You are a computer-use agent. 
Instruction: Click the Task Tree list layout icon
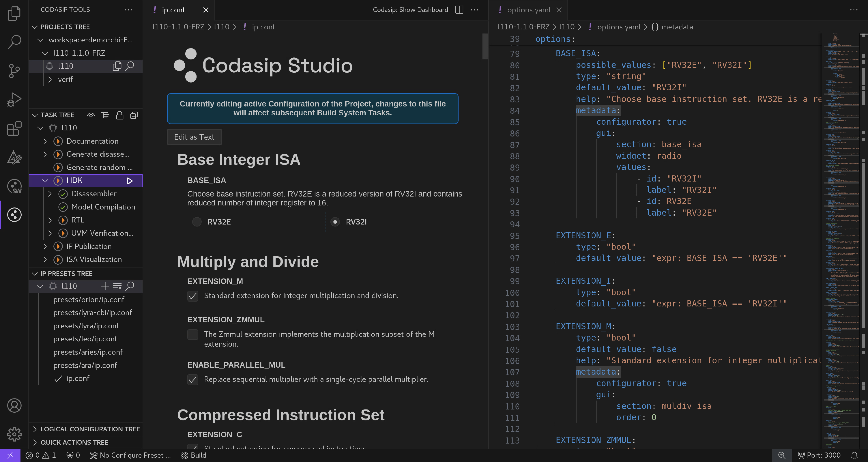[x=105, y=115]
